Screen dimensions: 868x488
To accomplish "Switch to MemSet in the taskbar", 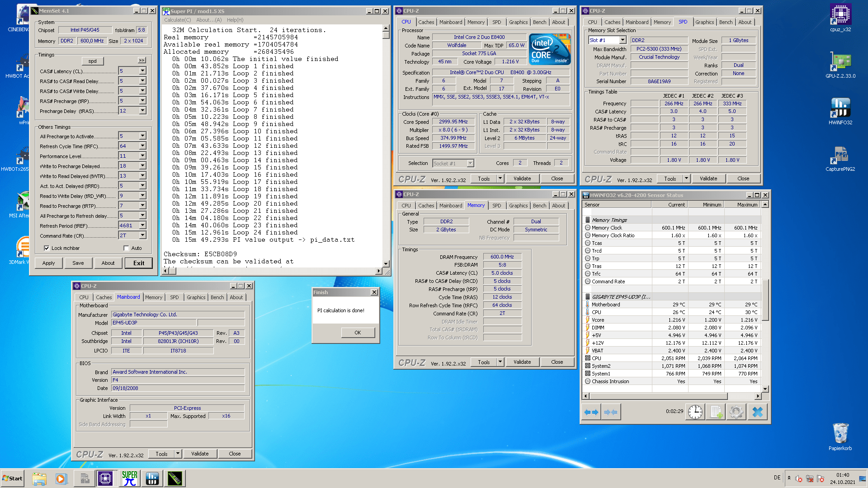I will 175,479.
